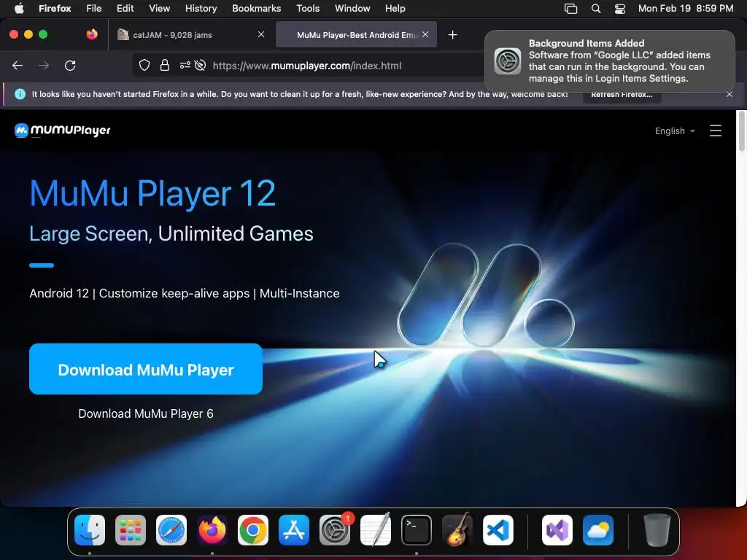Open the History menu
This screenshot has height=560, width=747.
pos(201,8)
